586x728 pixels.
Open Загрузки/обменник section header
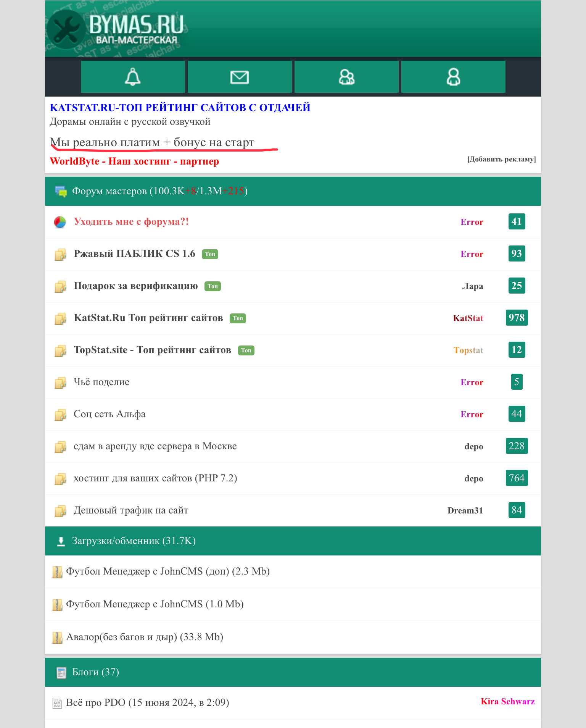pos(134,541)
